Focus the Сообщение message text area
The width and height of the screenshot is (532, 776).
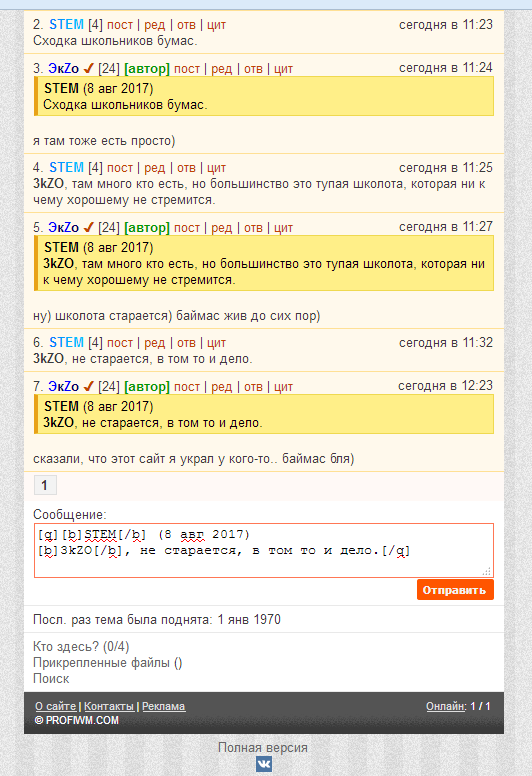(264, 550)
